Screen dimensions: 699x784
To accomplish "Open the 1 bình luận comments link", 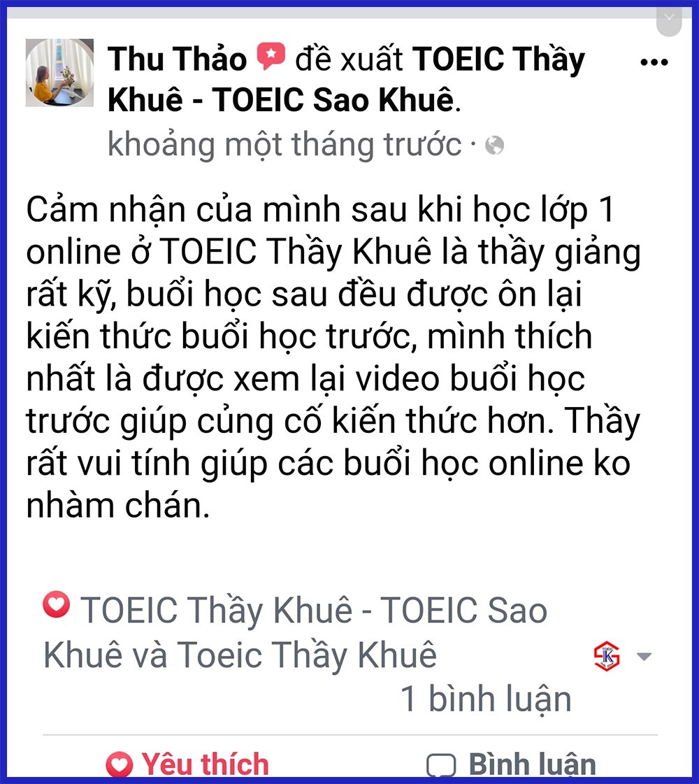I will [x=486, y=699].
